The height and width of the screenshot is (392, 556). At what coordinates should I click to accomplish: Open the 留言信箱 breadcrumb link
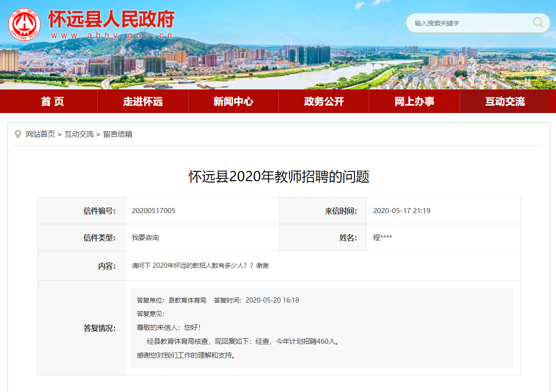pos(118,134)
